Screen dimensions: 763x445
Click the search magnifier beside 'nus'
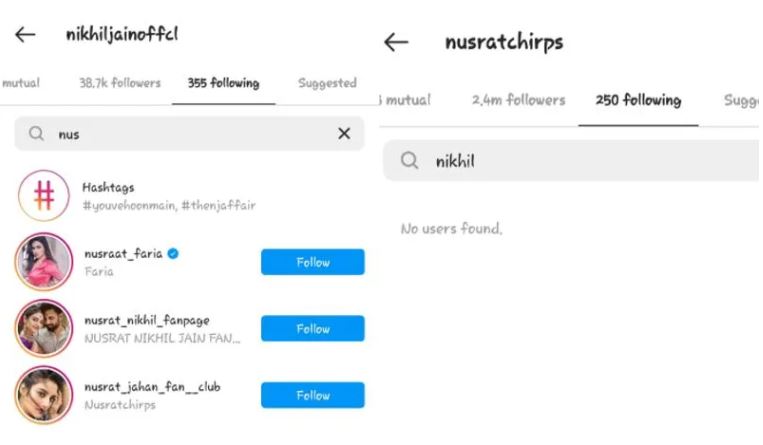pos(36,133)
